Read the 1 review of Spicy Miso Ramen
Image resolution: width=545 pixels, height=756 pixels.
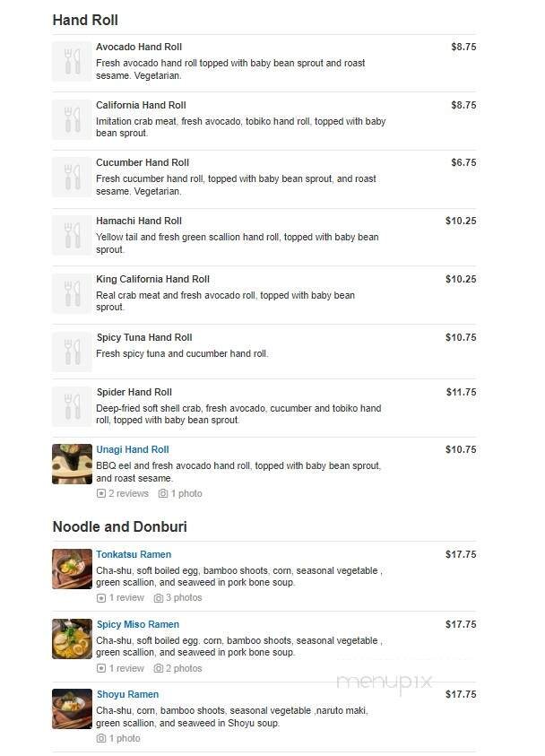click(x=120, y=668)
